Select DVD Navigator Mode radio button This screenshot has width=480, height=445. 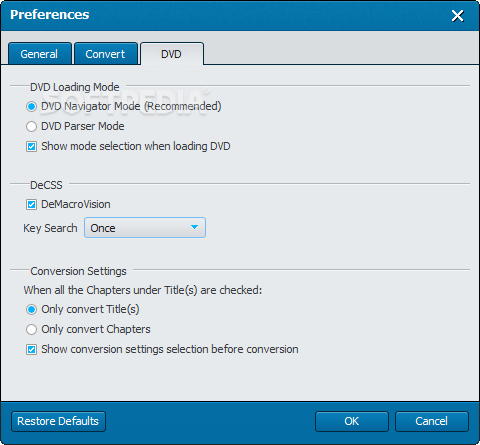(31, 107)
